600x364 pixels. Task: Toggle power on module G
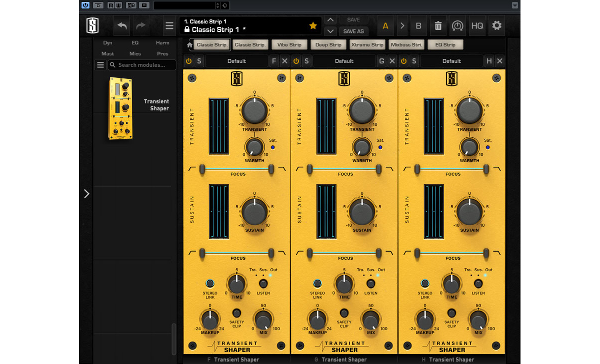point(296,61)
